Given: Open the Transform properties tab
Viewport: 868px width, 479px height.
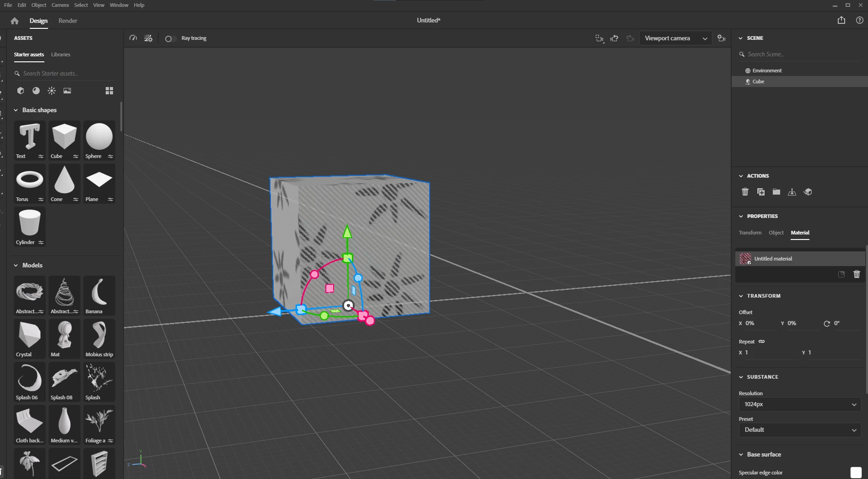Looking at the screenshot, I should point(750,233).
